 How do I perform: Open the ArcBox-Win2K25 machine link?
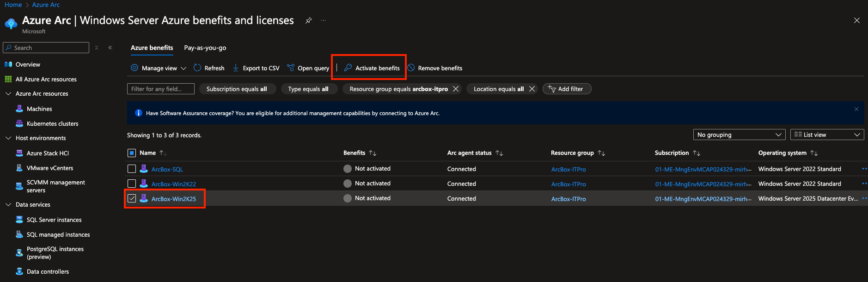174,199
